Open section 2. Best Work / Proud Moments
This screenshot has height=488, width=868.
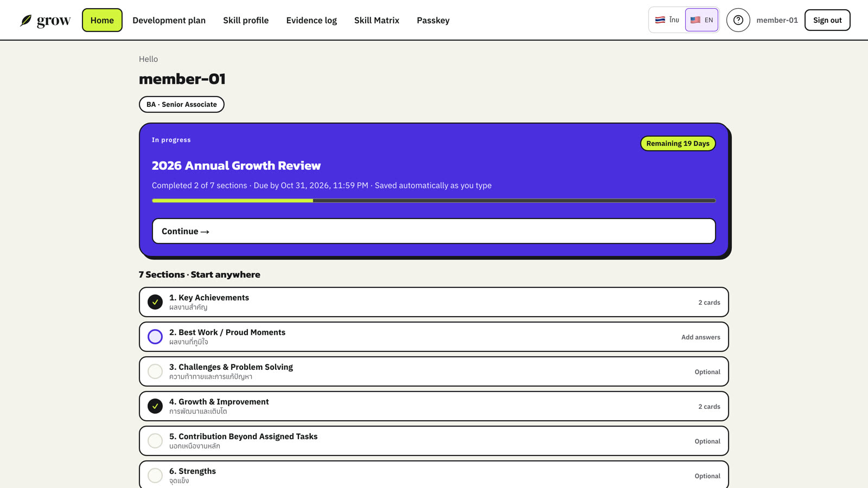(433, 337)
